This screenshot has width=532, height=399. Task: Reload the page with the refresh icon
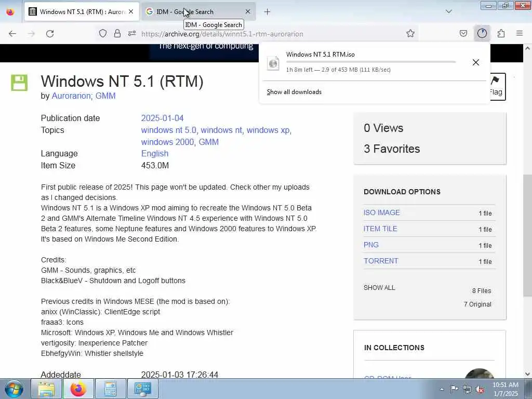pyautogui.click(x=50, y=34)
